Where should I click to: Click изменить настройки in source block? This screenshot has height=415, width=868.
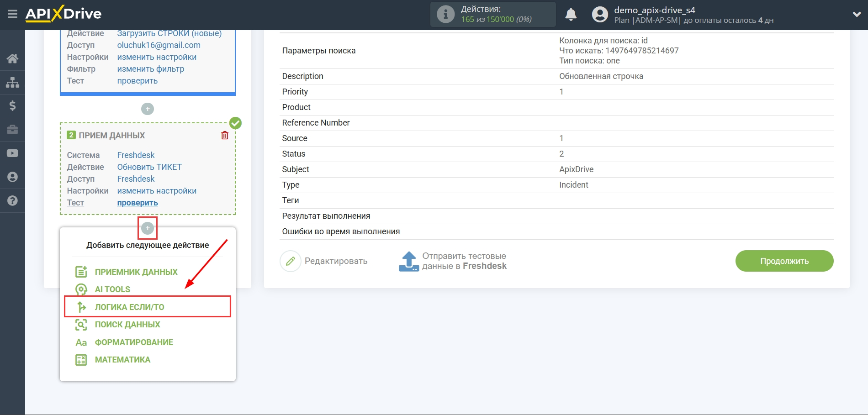[x=157, y=57]
